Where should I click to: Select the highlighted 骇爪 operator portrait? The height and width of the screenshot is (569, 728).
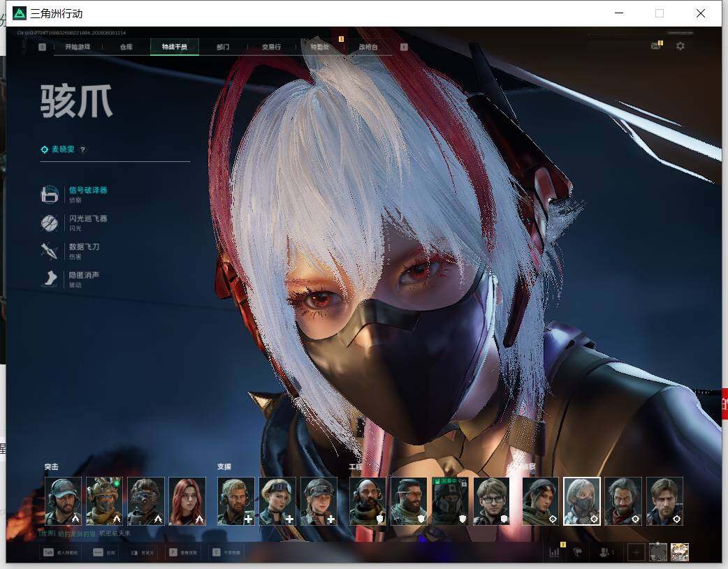click(582, 501)
